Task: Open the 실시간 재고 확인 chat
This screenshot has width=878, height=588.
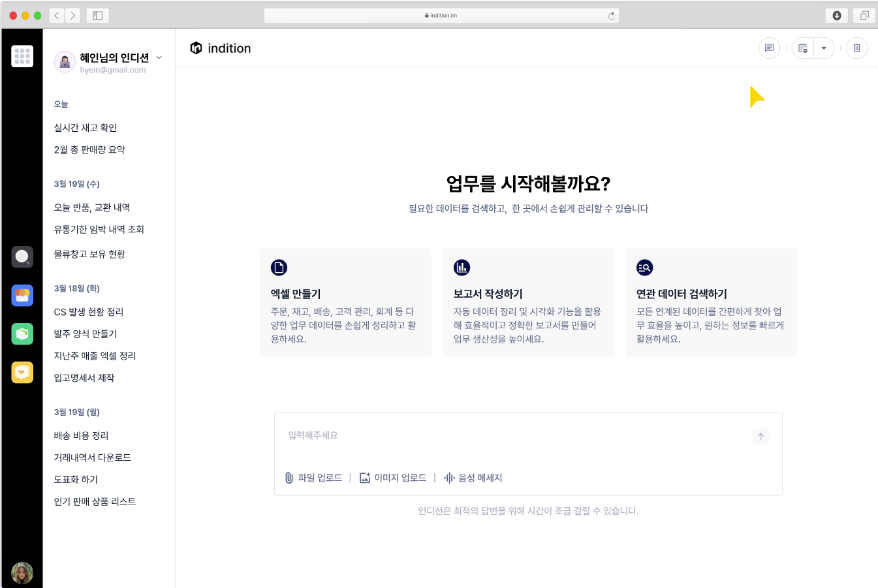Action: click(x=86, y=127)
